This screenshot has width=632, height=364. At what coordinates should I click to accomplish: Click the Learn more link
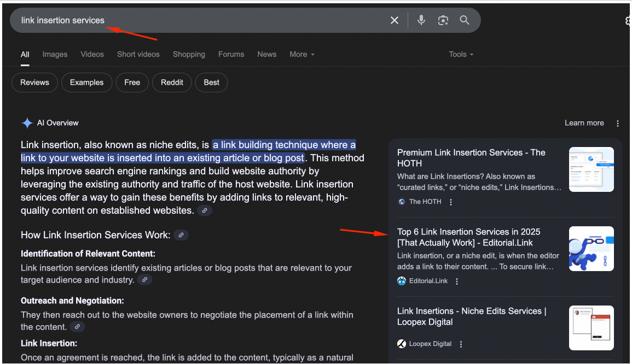click(584, 123)
